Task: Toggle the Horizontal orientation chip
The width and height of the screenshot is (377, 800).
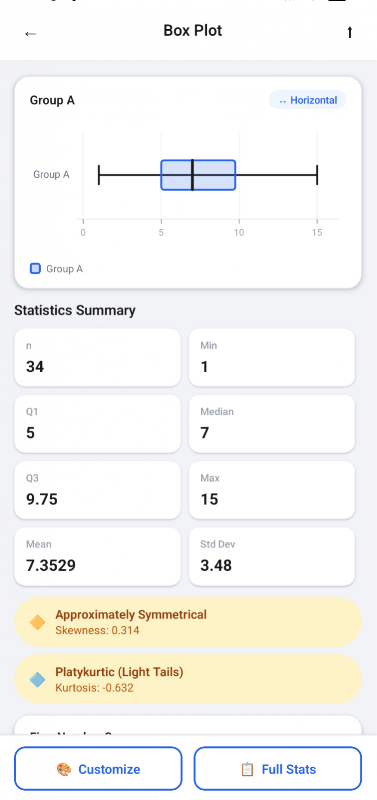Action: click(308, 100)
